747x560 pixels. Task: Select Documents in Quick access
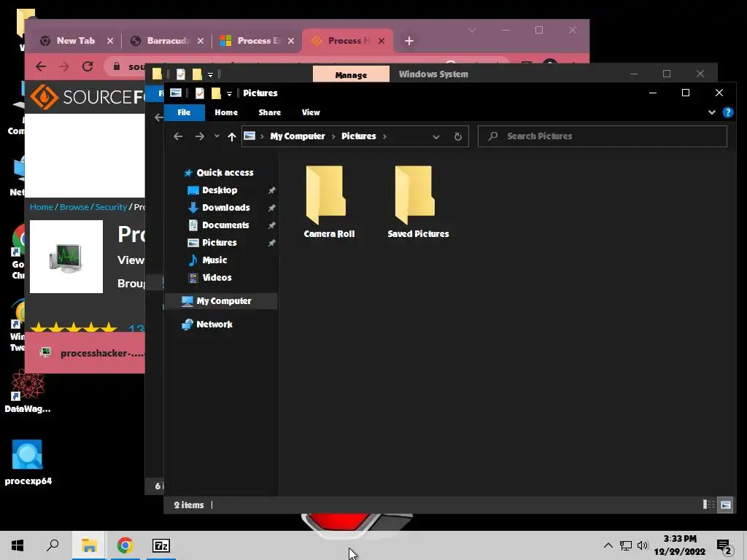tap(225, 225)
